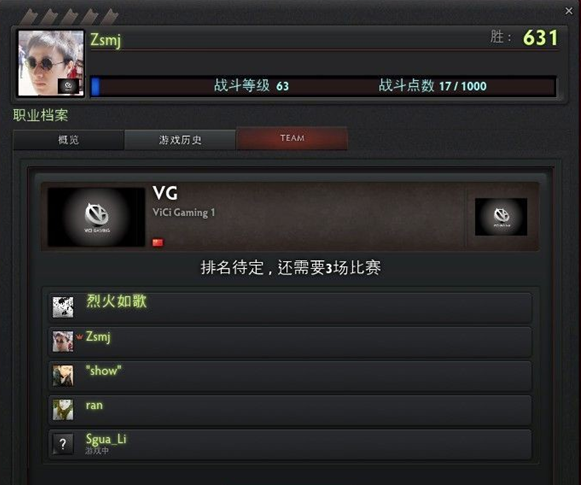Click the avatar of player "show"
This screenshot has height=485, width=581.
click(63, 376)
